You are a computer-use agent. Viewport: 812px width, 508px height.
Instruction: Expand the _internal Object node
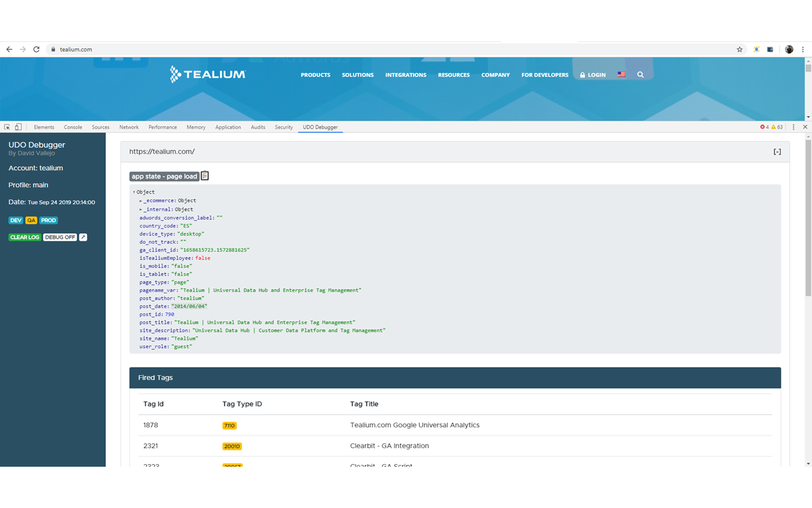[141, 210]
